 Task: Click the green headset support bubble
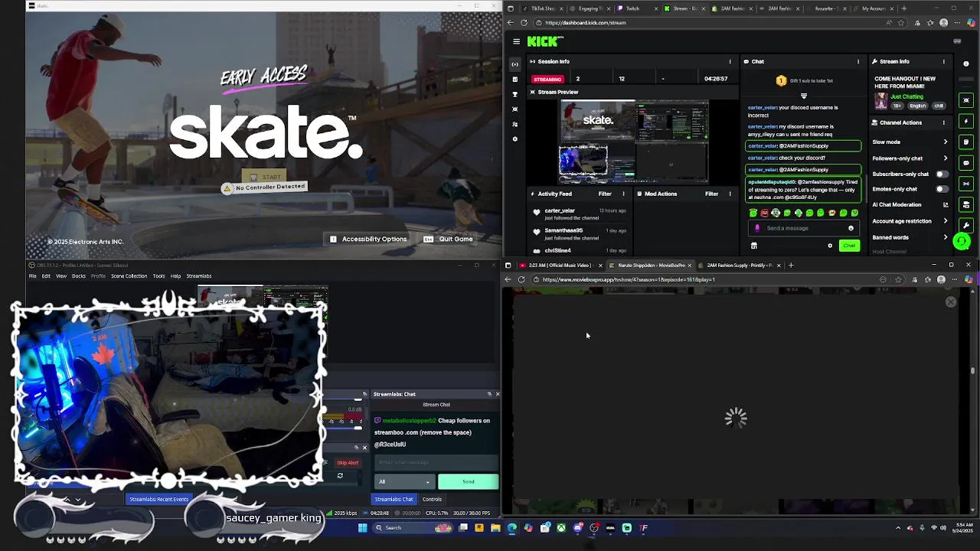coord(962,242)
